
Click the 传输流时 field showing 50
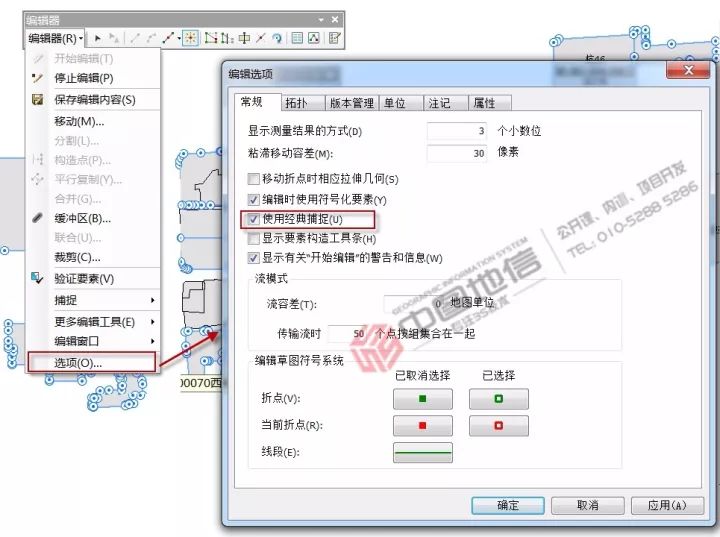347,334
